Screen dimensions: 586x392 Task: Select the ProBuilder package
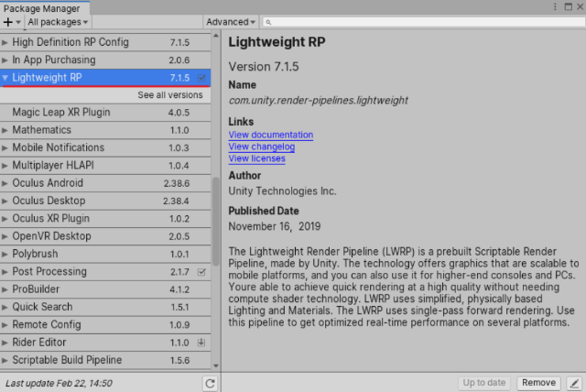point(105,289)
